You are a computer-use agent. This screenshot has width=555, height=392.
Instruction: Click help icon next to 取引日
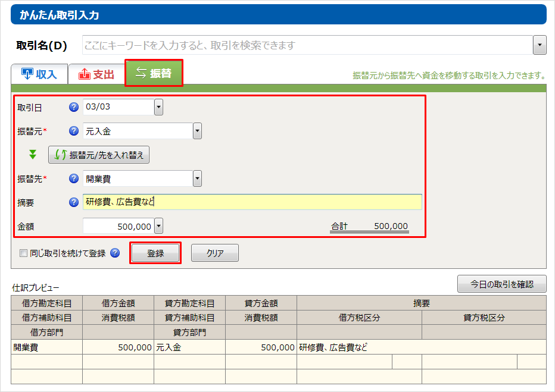click(74, 107)
